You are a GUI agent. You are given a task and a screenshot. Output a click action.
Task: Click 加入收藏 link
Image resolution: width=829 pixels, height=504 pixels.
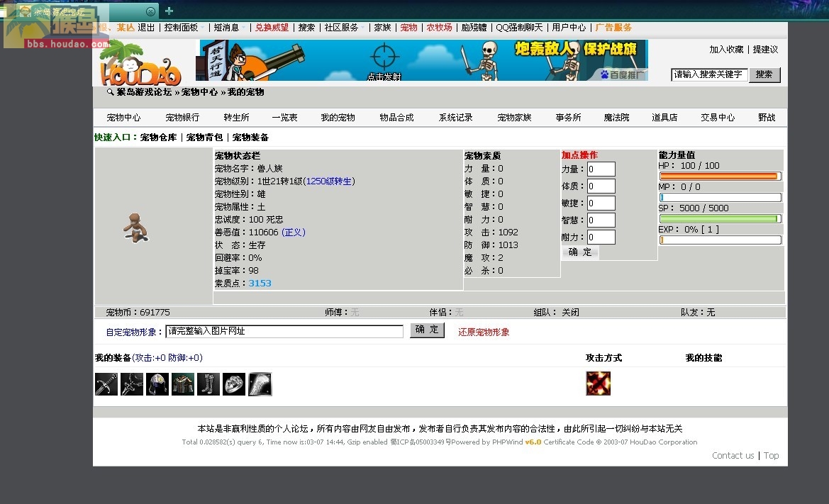[x=726, y=49]
